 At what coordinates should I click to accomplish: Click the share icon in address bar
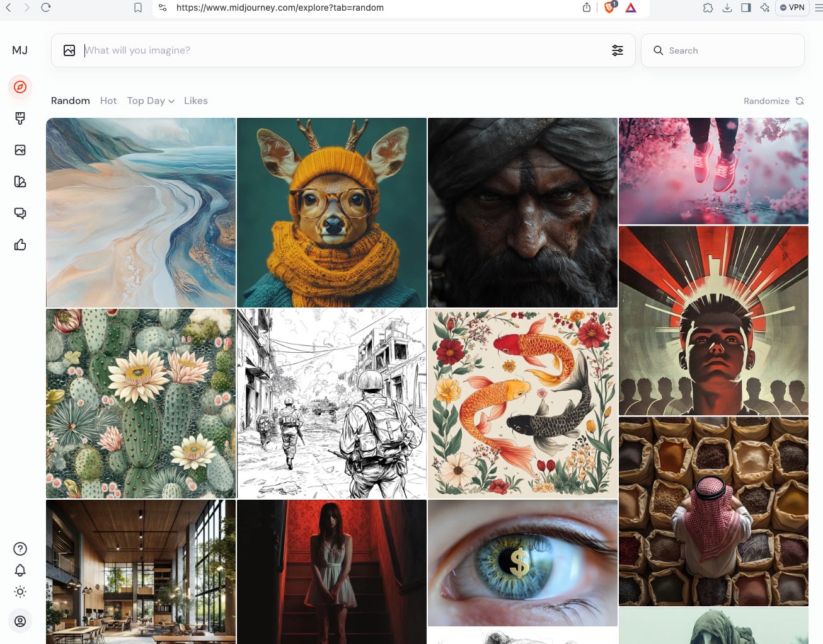(x=587, y=8)
